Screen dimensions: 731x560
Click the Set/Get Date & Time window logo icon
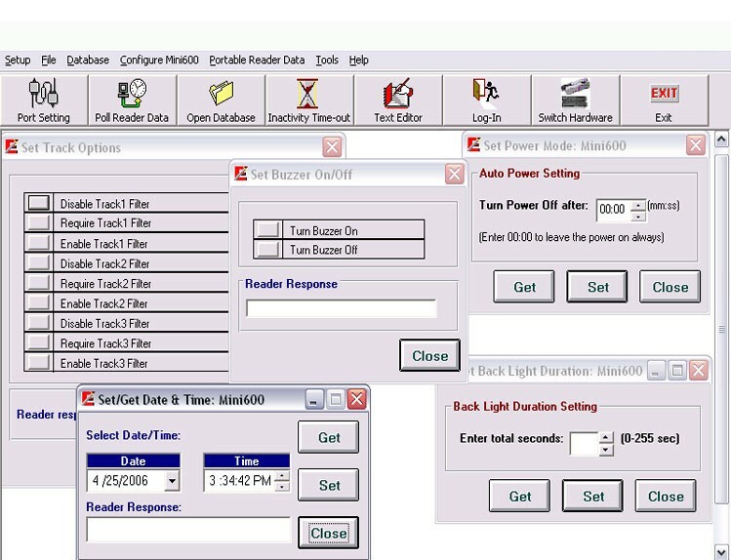pyautogui.click(x=88, y=399)
